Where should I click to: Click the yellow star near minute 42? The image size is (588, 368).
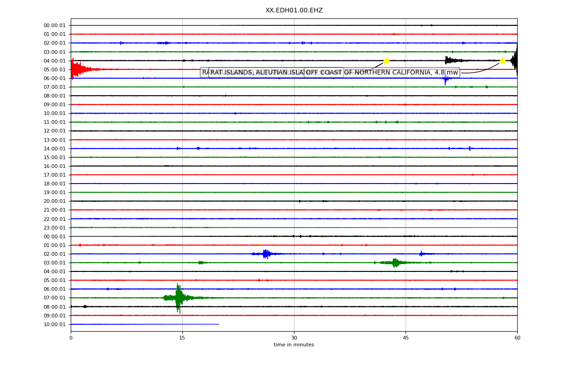pyautogui.click(x=386, y=61)
